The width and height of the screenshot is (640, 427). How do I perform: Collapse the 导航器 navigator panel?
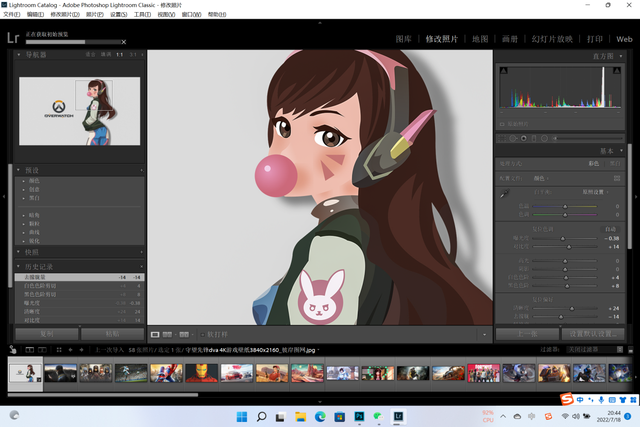click(19, 54)
